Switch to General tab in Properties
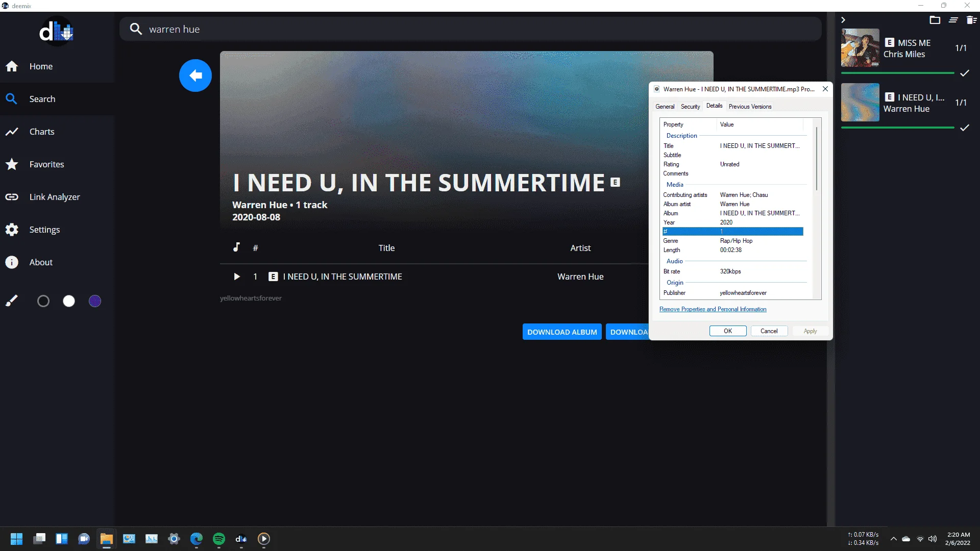980x551 pixels. click(665, 107)
